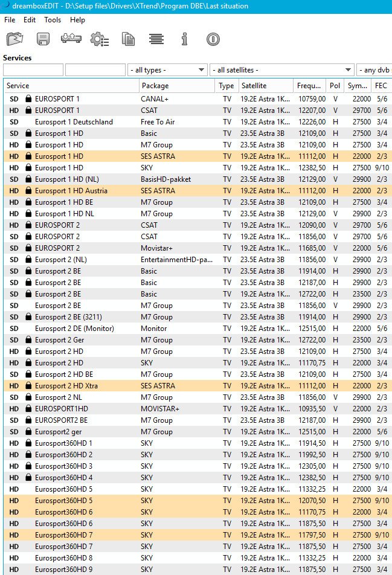Open the 'all satellites' filter dropdown
Viewport: 392px width, 575px height.
(282, 69)
